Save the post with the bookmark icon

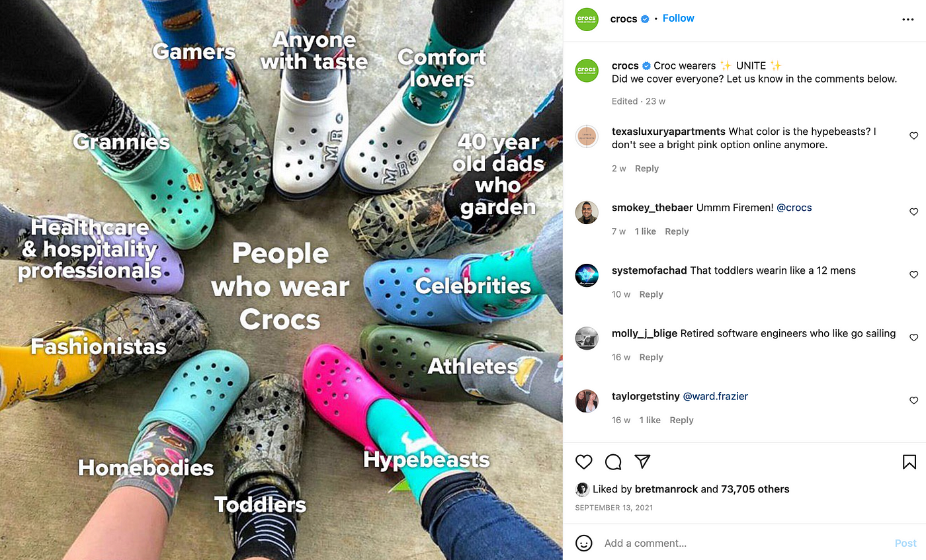909,461
